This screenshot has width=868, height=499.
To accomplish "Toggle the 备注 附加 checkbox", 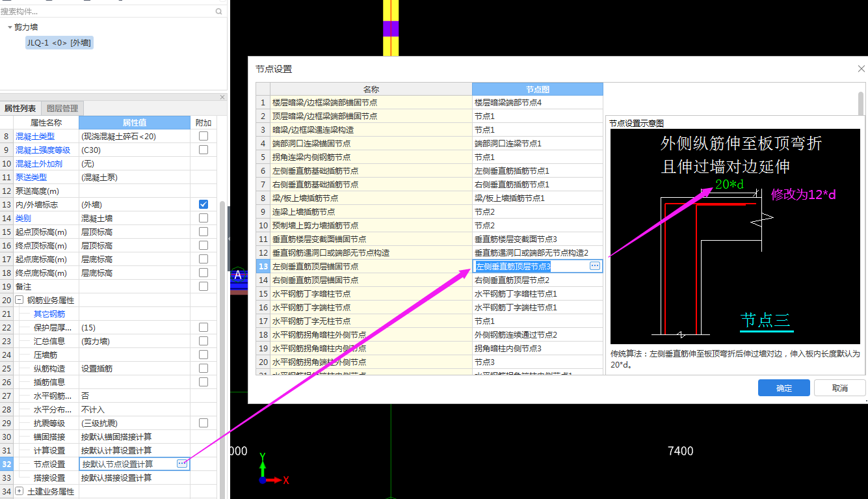I will point(204,286).
